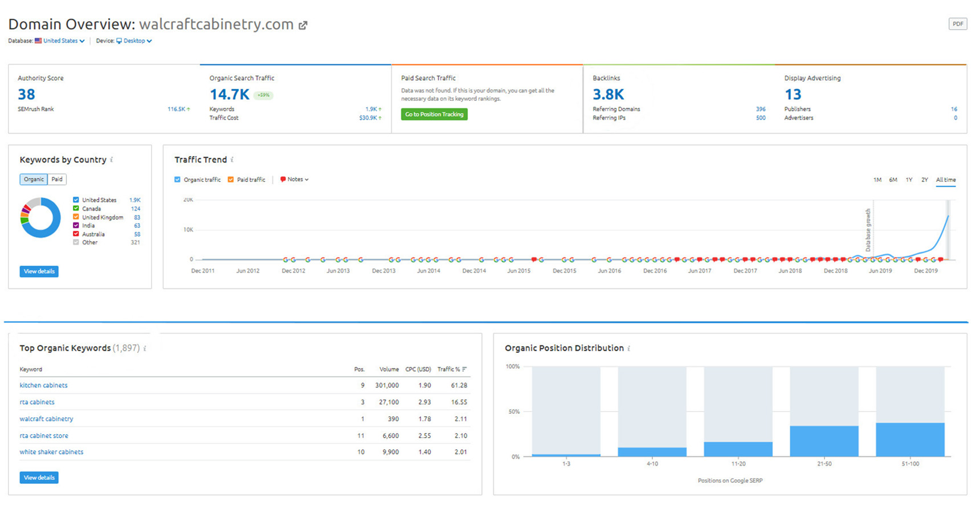Screen dimensions: 980x513
Task: Click the Canada green legend swatch
Action: [76, 209]
